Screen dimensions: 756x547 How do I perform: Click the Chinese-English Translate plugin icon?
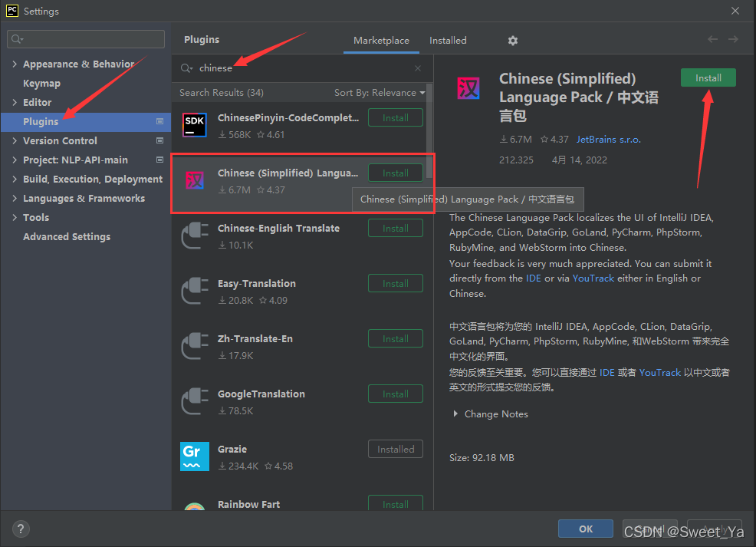(x=195, y=236)
